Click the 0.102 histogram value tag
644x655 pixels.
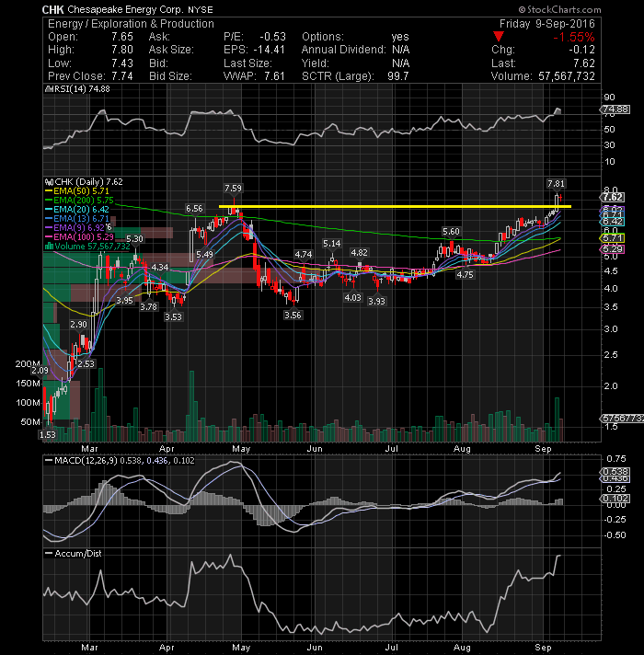tap(615, 499)
